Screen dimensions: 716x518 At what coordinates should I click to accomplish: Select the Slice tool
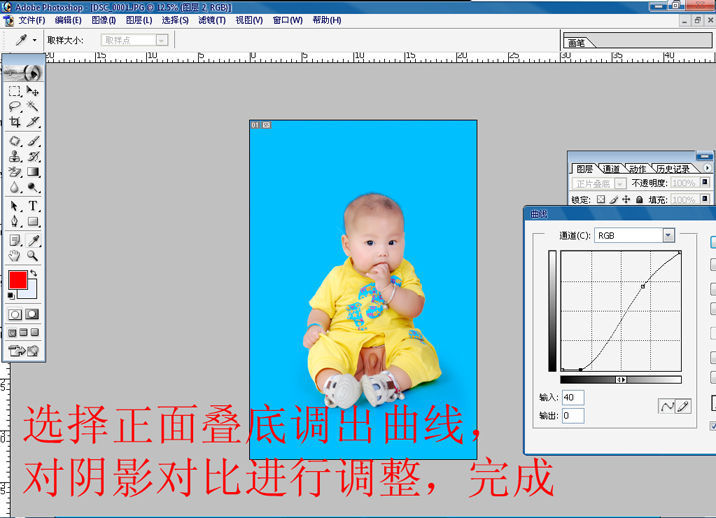point(32,122)
